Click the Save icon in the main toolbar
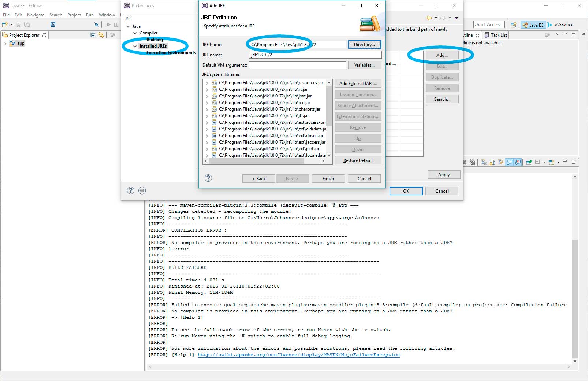The width and height of the screenshot is (588, 381). click(x=18, y=25)
